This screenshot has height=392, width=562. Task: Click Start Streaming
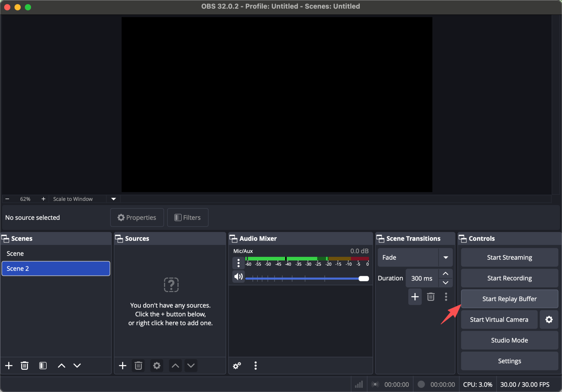pos(509,257)
